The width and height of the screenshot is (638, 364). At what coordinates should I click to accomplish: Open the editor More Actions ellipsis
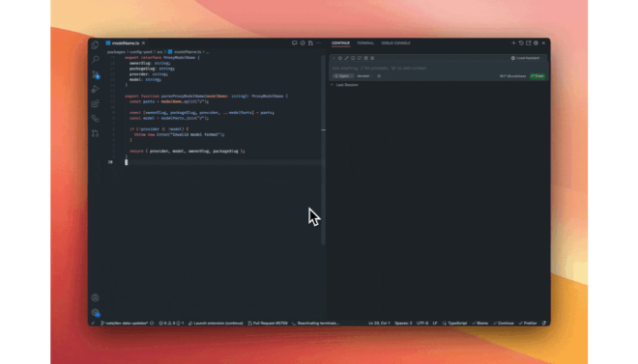[319, 43]
